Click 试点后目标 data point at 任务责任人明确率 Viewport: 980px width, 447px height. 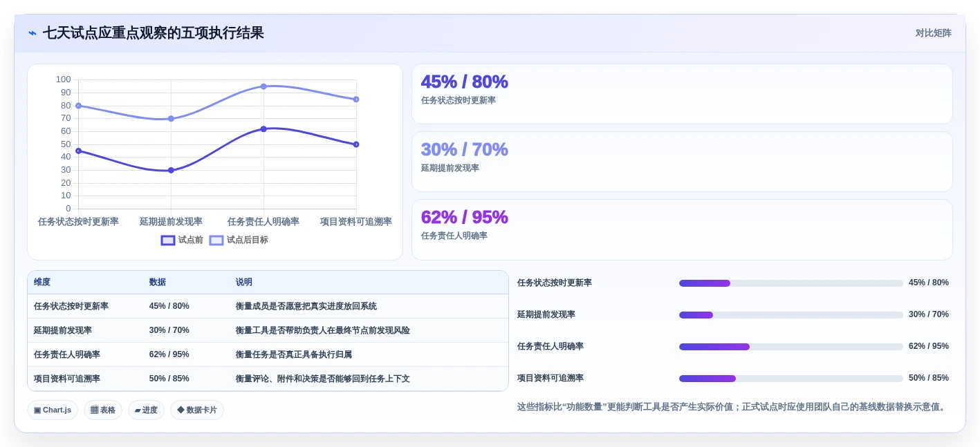tap(264, 86)
